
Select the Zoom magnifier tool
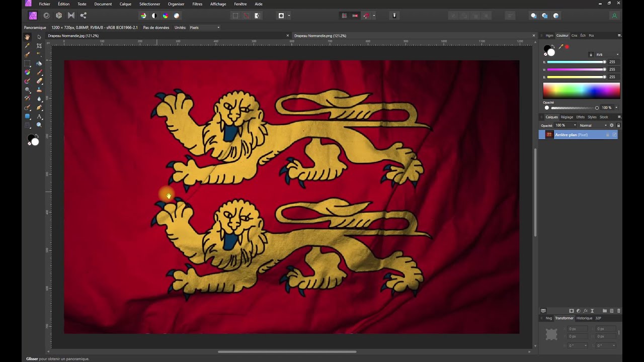(39, 125)
